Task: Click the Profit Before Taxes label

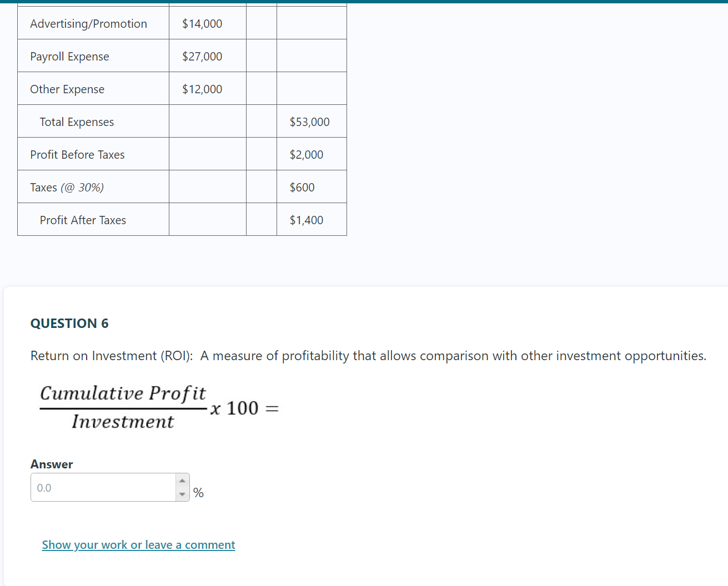Action: click(78, 154)
